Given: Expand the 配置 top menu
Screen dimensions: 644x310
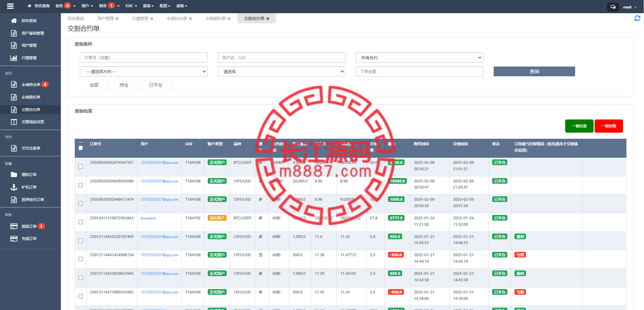Looking at the screenshot, I should point(165,6).
